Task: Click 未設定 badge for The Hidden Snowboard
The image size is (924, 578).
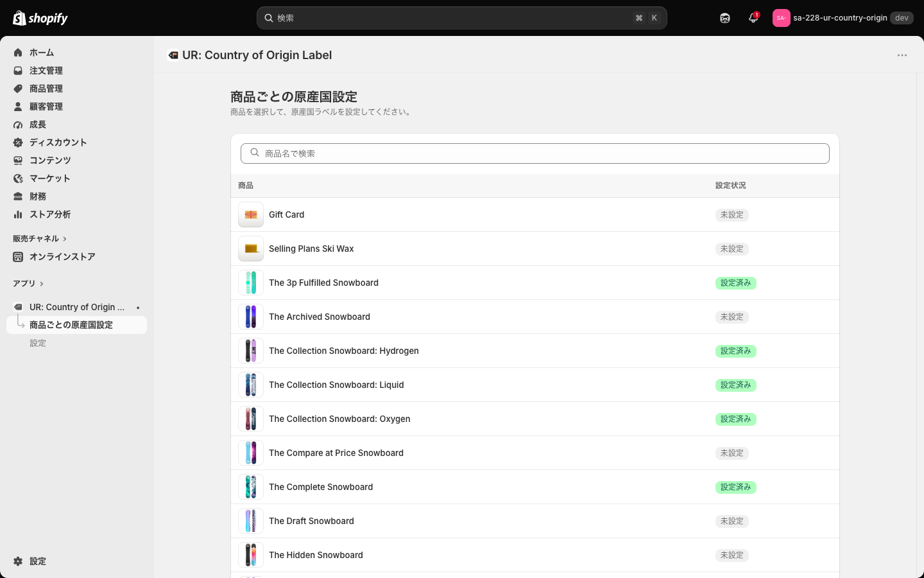Action: (x=732, y=556)
